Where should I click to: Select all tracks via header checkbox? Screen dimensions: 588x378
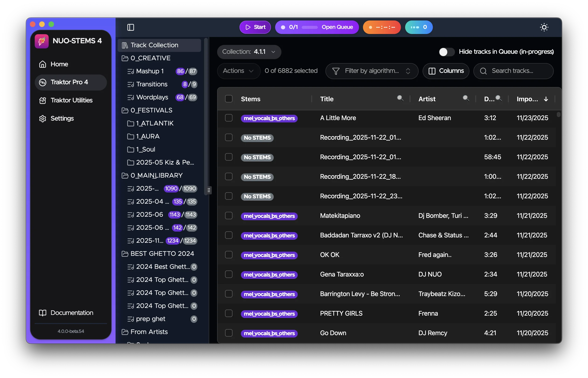tap(229, 99)
